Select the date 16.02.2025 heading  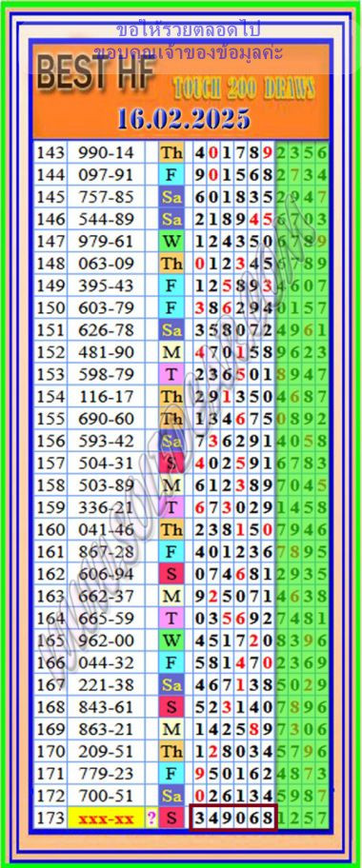click(x=184, y=118)
